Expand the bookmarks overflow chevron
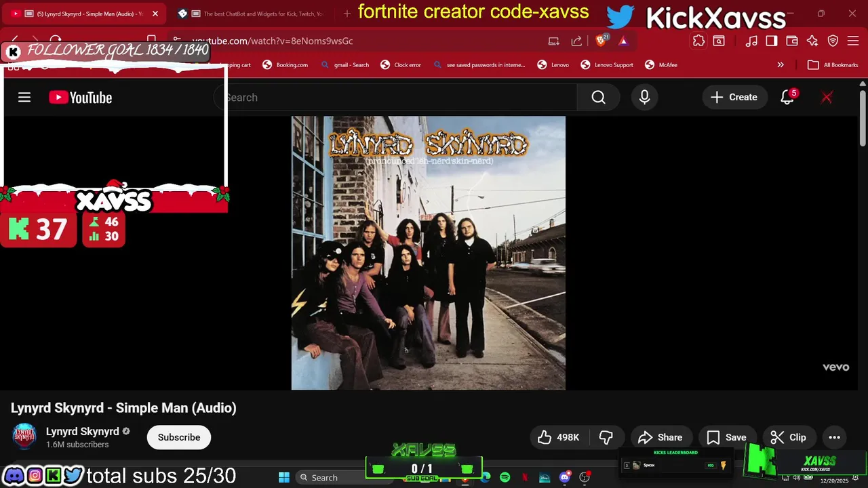The width and height of the screenshot is (868, 488). pyautogui.click(x=781, y=65)
